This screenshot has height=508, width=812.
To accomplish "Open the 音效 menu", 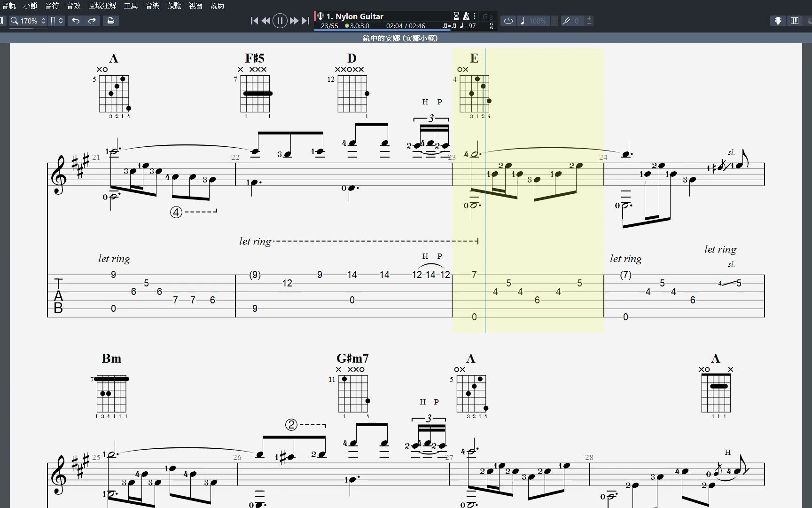I will pos(74,6).
